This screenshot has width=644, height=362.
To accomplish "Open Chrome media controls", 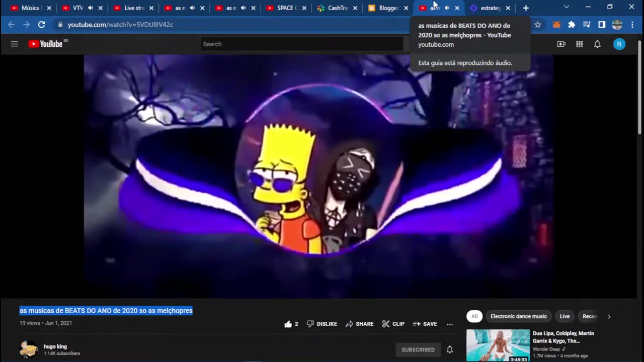I will (587, 24).
